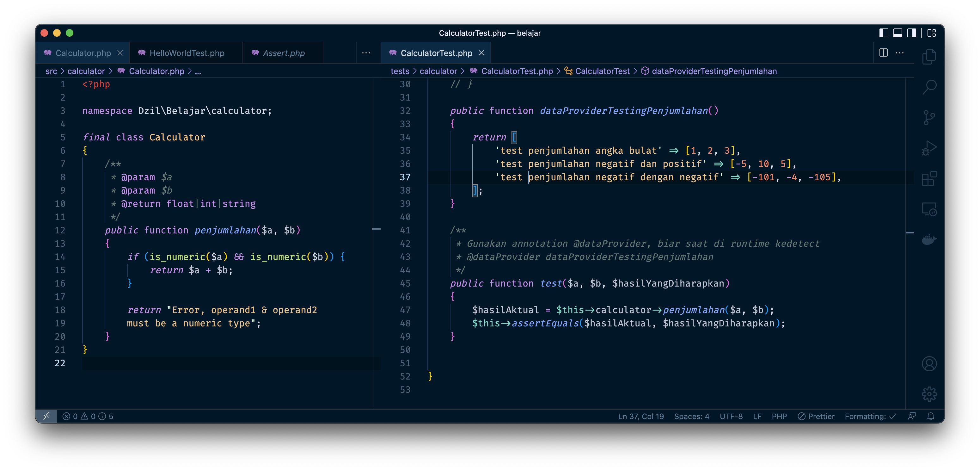Image resolution: width=980 pixels, height=470 pixels.
Task: Open the Remote Explorer icon
Action: click(x=929, y=209)
